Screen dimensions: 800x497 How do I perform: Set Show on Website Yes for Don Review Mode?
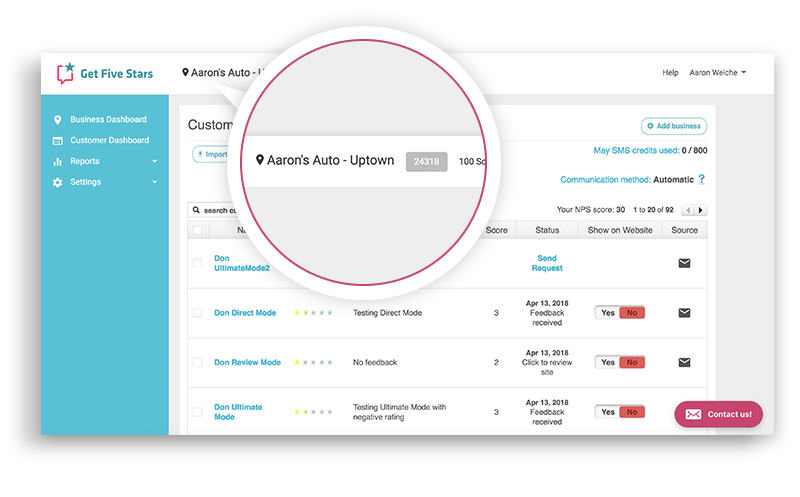point(608,362)
